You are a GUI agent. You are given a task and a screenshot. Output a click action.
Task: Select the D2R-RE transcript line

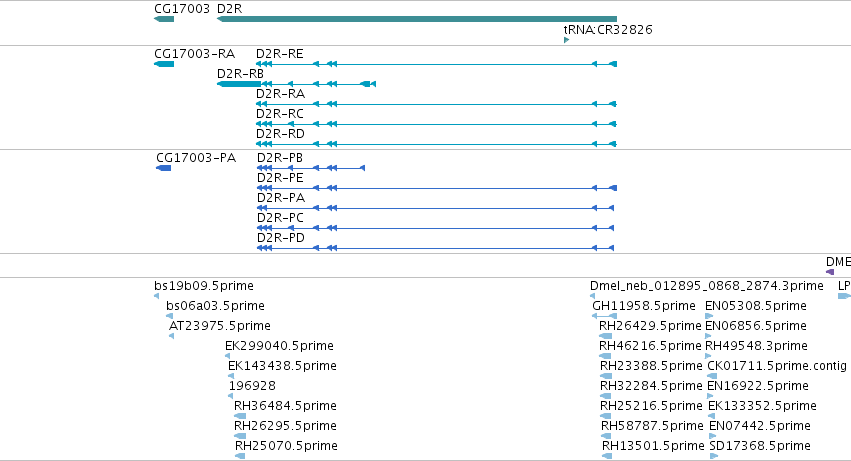point(436,64)
